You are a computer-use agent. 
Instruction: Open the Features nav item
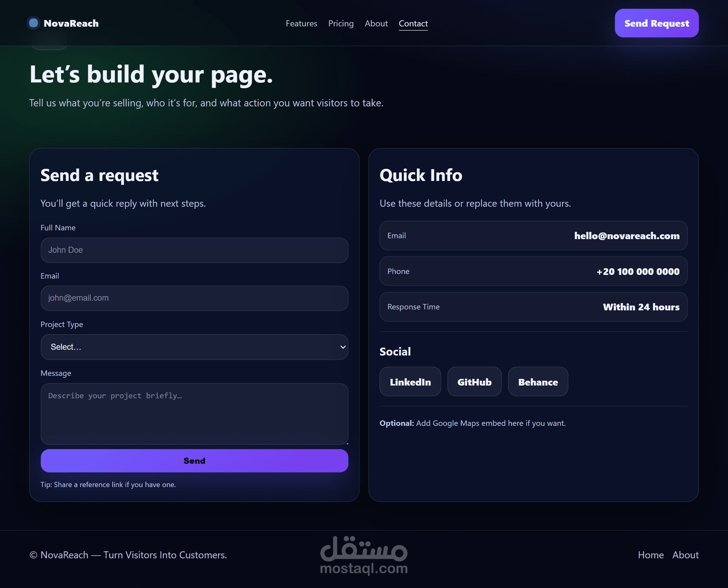tap(301, 23)
